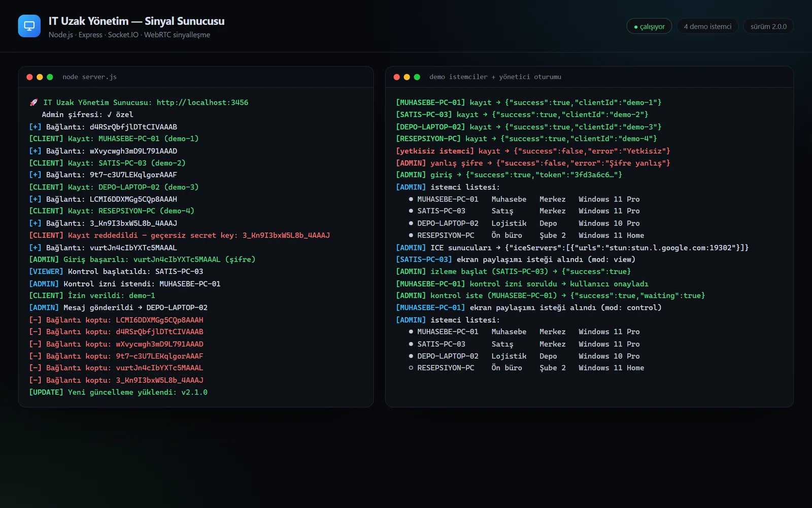
Task: Click 'Kontrol izni istendi: MUHASEBE-PC-01' line
Action: [x=124, y=284]
